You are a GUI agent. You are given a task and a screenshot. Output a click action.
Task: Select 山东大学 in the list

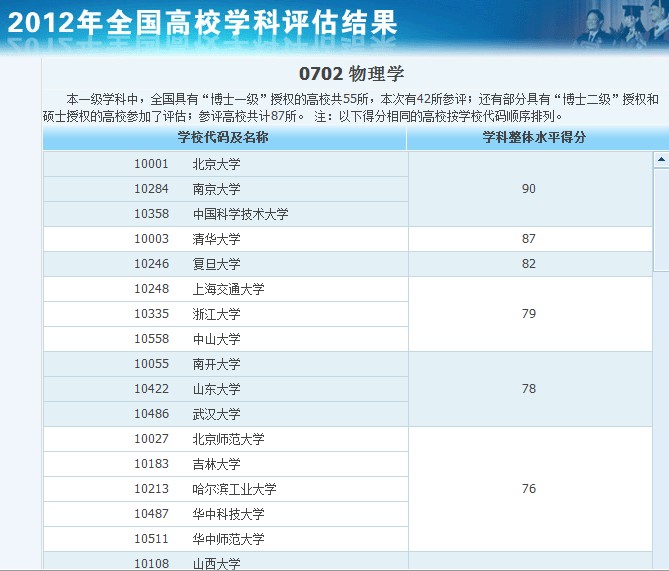(216, 389)
